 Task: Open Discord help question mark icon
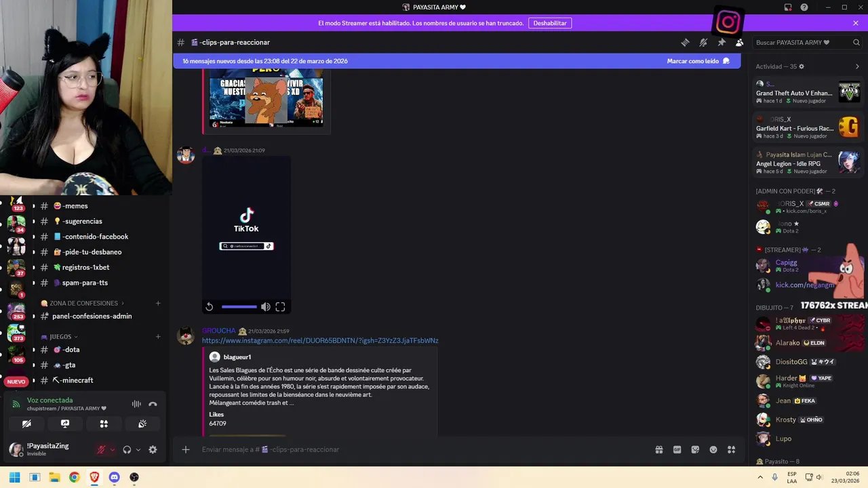tap(804, 7)
